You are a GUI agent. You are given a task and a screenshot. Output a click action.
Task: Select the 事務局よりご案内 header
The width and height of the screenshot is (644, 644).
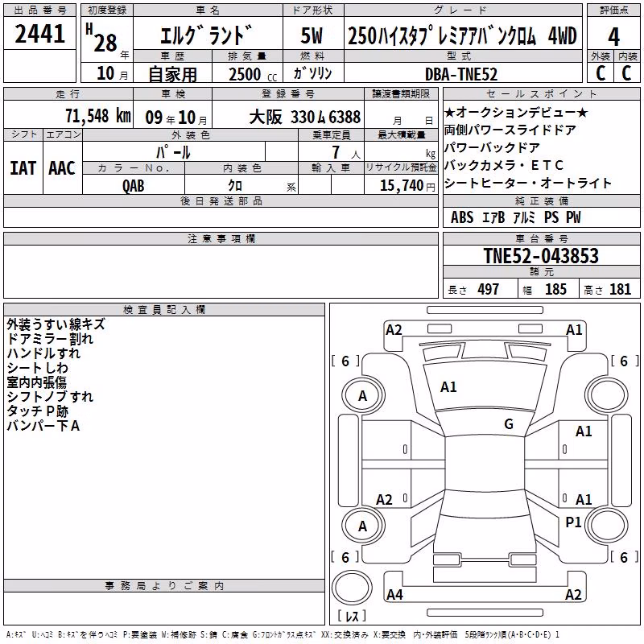point(164,586)
